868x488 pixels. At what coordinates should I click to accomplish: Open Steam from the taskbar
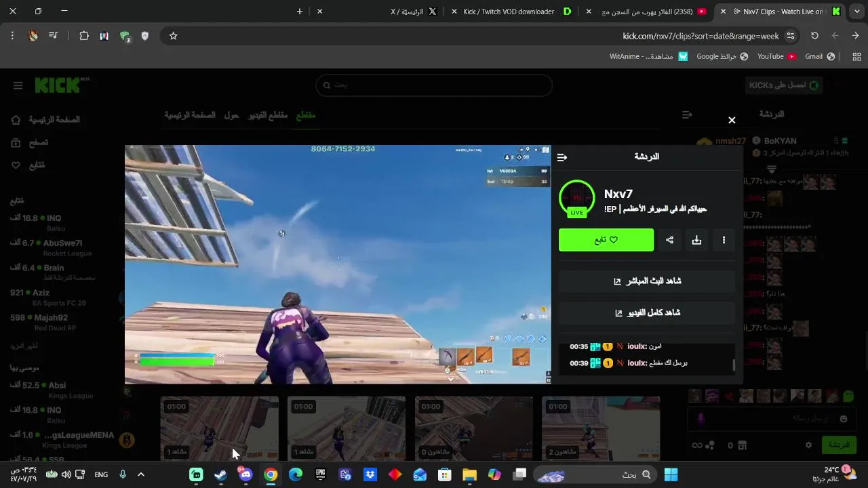(220, 474)
